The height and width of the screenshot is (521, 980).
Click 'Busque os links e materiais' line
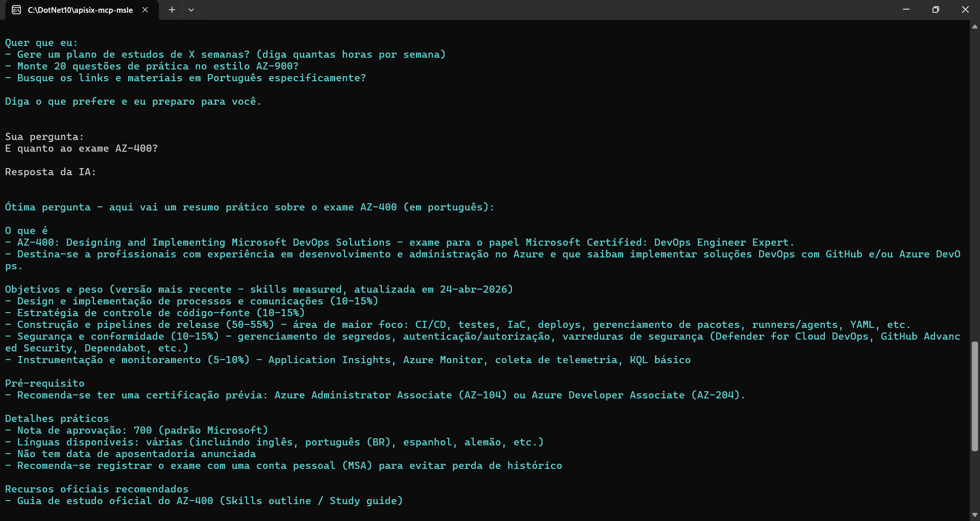click(185, 78)
